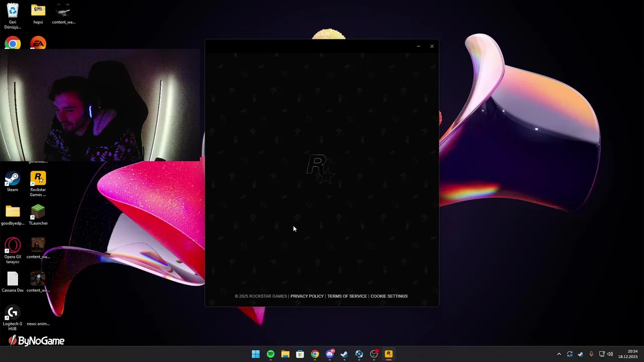Launch Google Chrome from desktop shortcut
644x362 pixels.
tap(13, 43)
